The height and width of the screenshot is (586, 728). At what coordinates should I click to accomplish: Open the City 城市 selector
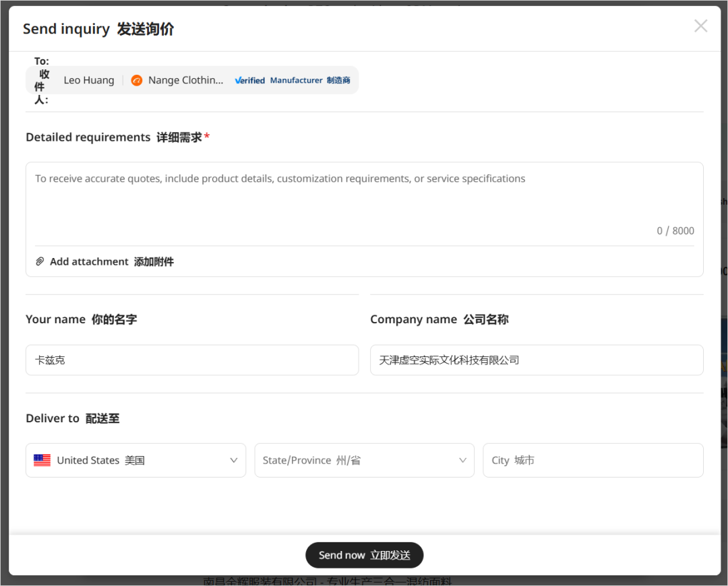pyautogui.click(x=593, y=460)
